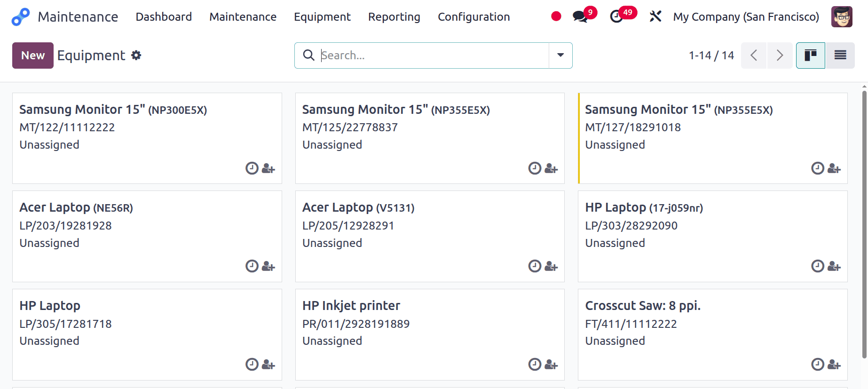Image resolution: width=868 pixels, height=389 pixels.
Task: Schedule activity on HP Inkjet printer
Action: click(535, 365)
